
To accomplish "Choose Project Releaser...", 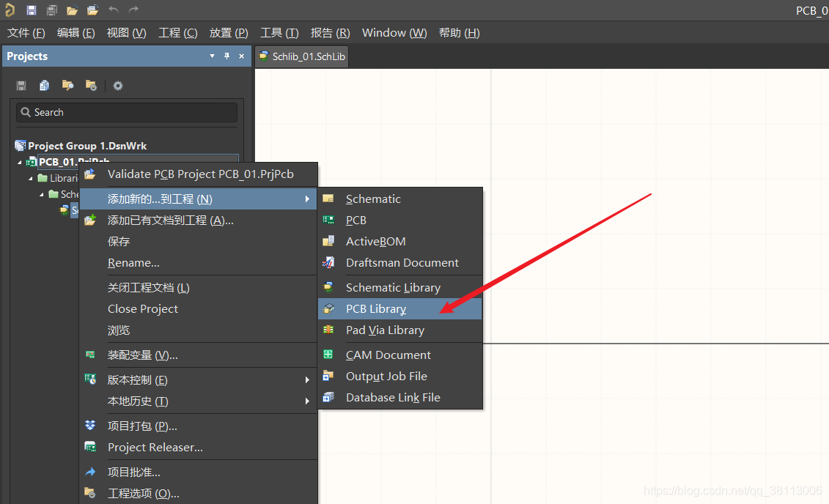I will pos(199,448).
